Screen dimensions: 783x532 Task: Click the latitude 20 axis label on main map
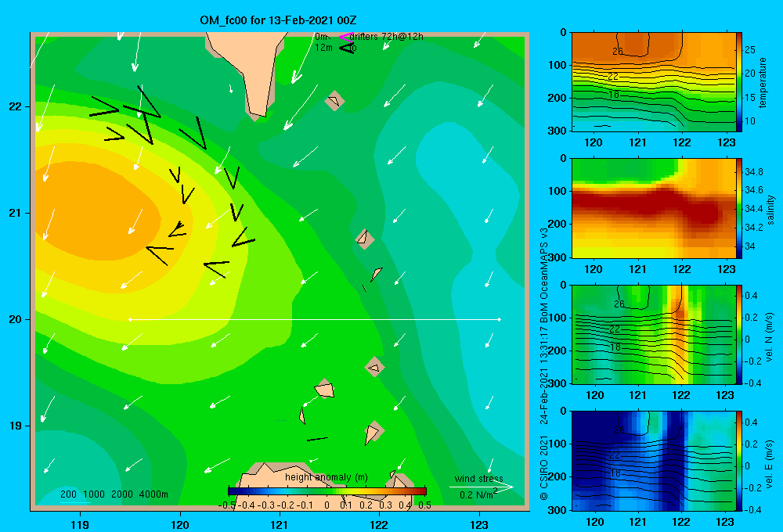pyautogui.click(x=16, y=319)
